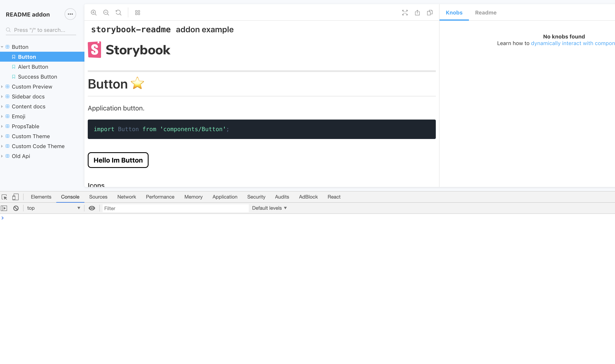Open the Network devtools tab
The image size is (615, 364).
[127, 197]
